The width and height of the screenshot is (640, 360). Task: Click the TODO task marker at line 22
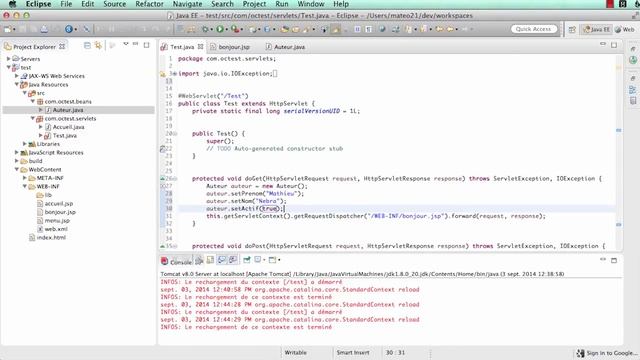(162, 149)
